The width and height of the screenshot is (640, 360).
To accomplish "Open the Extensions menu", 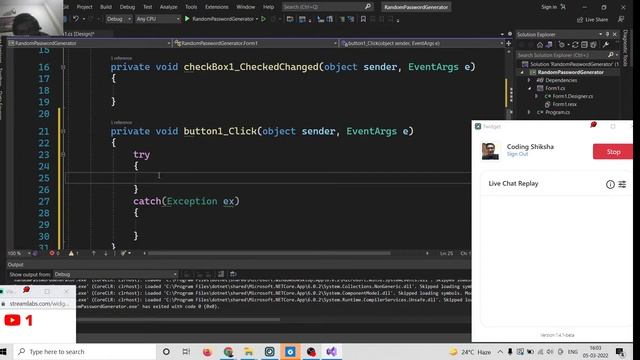I will pyautogui.click(x=216, y=7).
